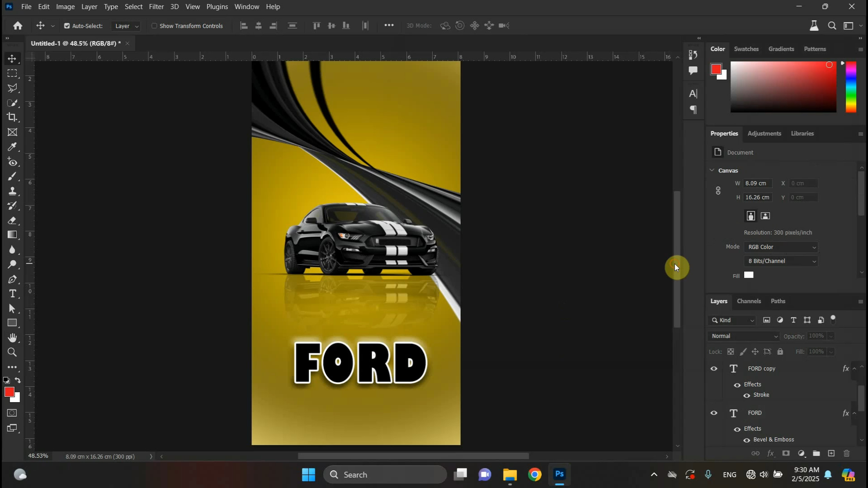The image size is (868, 488).
Task: Open the Auto-Select Layer dropdown
Action: (x=126, y=26)
